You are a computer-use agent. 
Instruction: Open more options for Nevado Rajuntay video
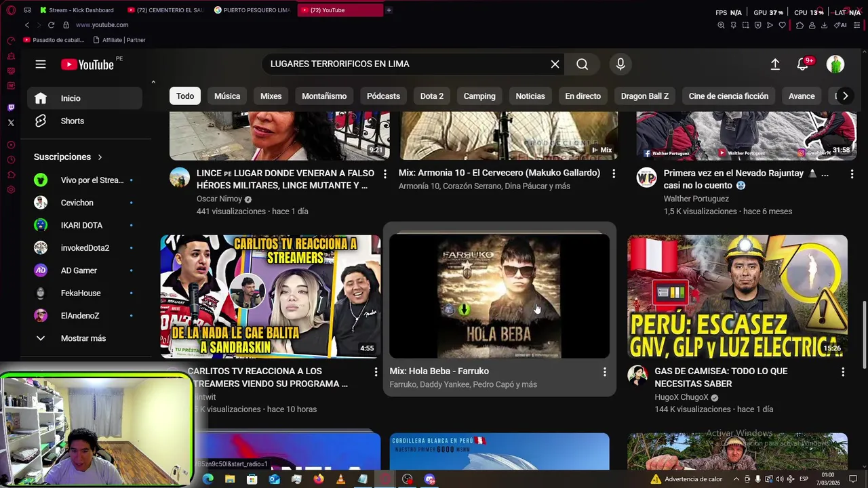coord(851,174)
